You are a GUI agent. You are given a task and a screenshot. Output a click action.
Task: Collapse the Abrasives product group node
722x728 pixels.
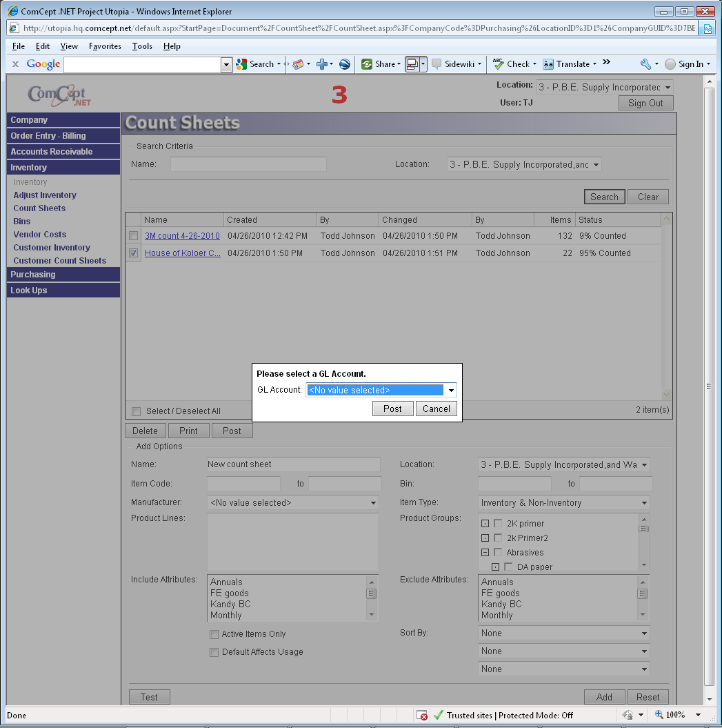(x=485, y=553)
